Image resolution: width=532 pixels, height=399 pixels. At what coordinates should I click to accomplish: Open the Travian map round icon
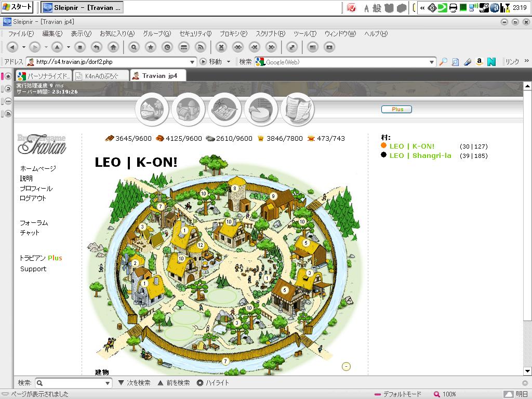click(224, 109)
